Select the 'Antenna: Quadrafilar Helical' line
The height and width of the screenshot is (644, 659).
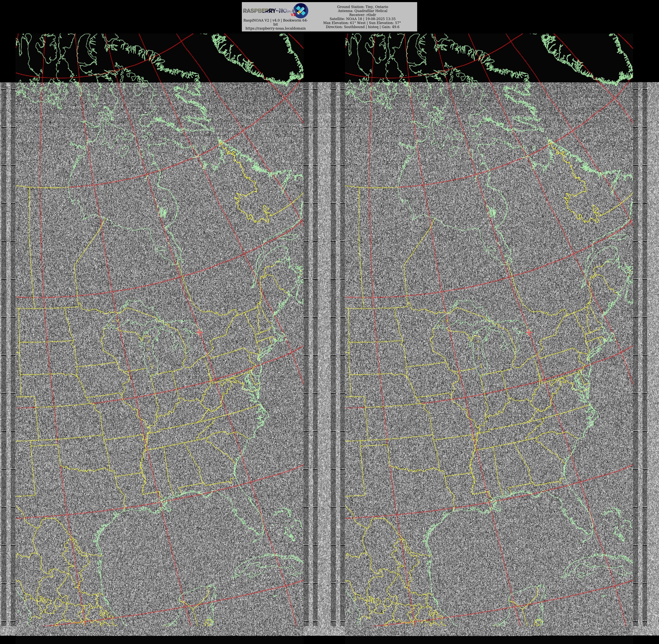[x=362, y=11]
